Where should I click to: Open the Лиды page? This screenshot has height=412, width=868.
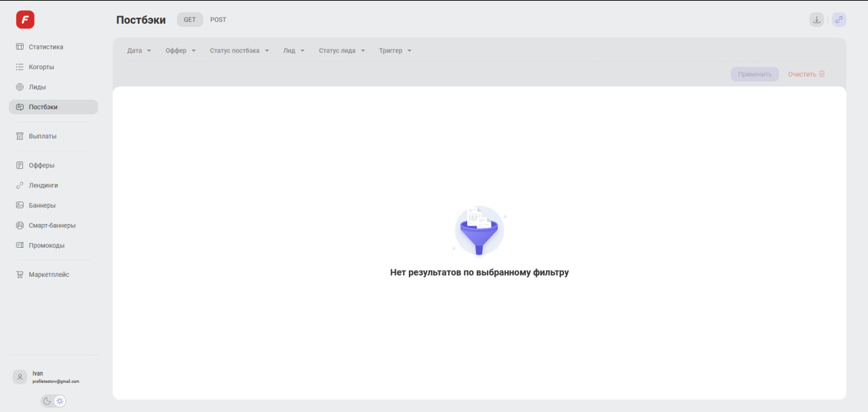click(37, 87)
